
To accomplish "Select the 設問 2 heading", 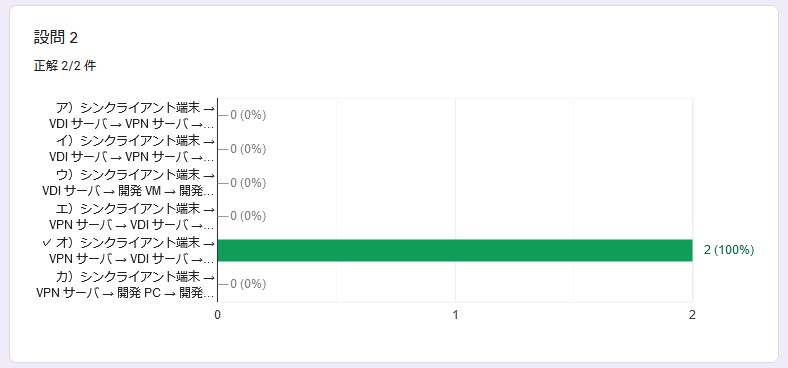I will 56,37.
